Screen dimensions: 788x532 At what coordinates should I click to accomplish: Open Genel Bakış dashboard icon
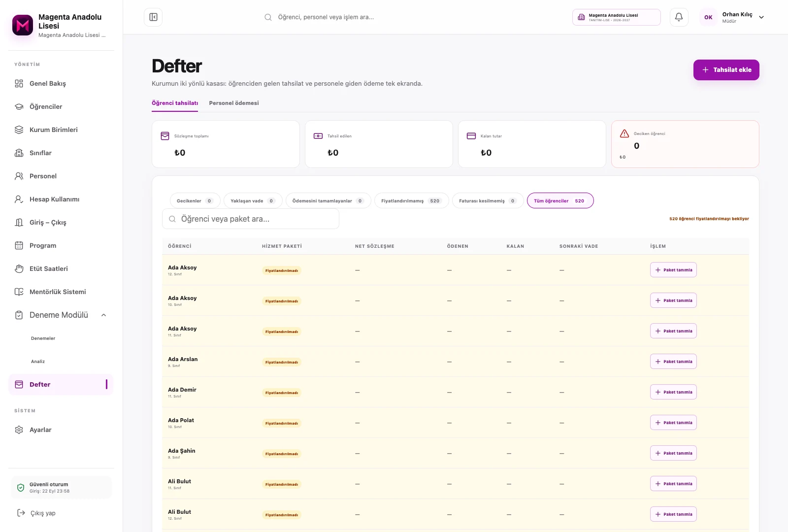19,84
